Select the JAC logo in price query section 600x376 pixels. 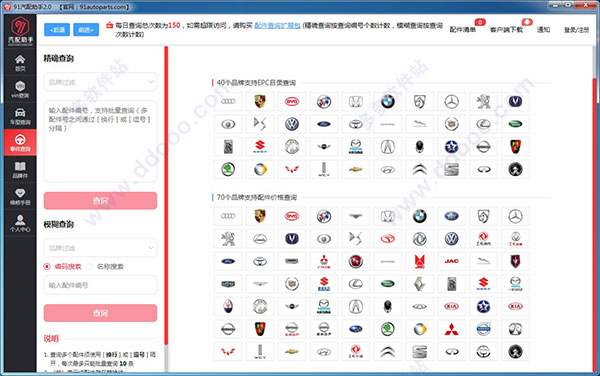(x=452, y=261)
